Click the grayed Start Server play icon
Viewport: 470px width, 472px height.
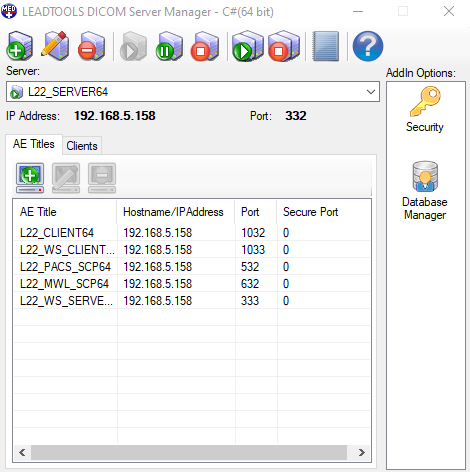133,46
